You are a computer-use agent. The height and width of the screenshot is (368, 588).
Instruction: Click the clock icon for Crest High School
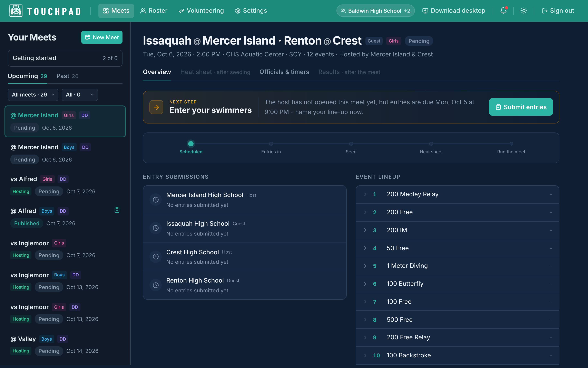tap(156, 257)
